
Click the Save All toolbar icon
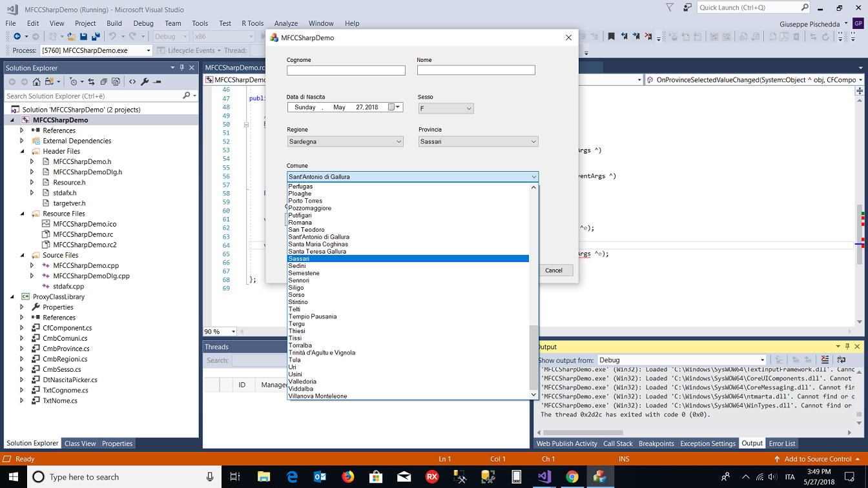tap(96, 37)
